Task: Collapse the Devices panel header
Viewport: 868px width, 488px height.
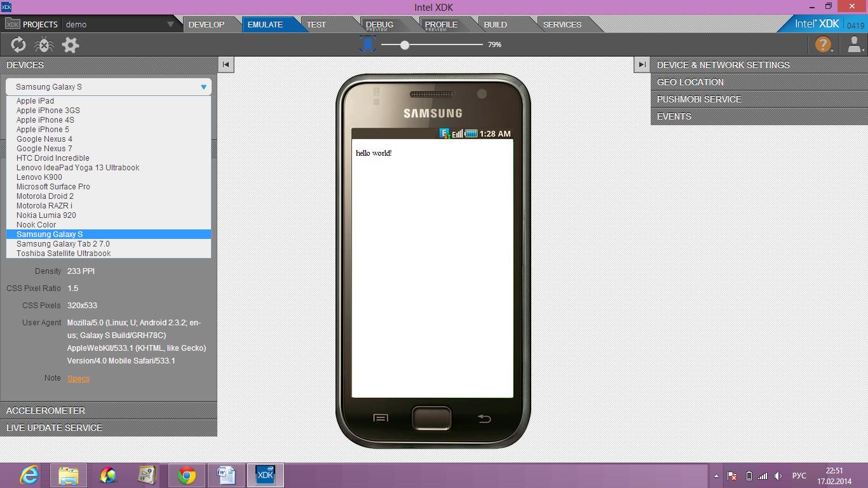Action: (109, 65)
